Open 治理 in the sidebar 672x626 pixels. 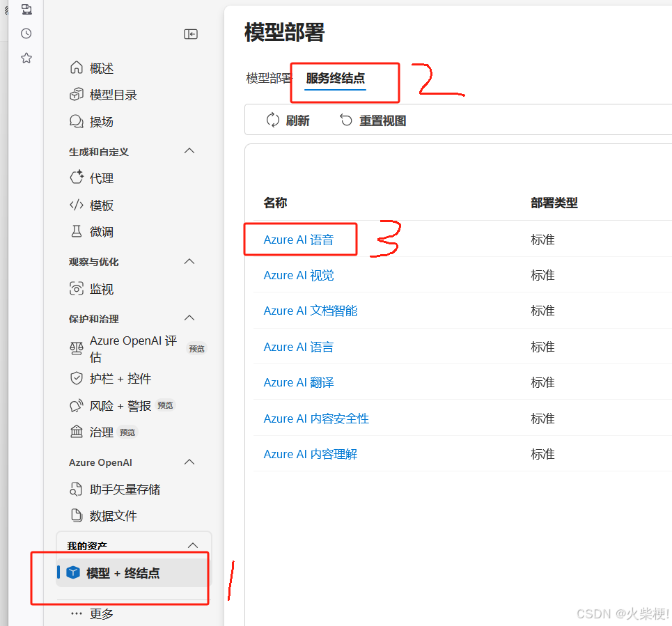[102, 432]
